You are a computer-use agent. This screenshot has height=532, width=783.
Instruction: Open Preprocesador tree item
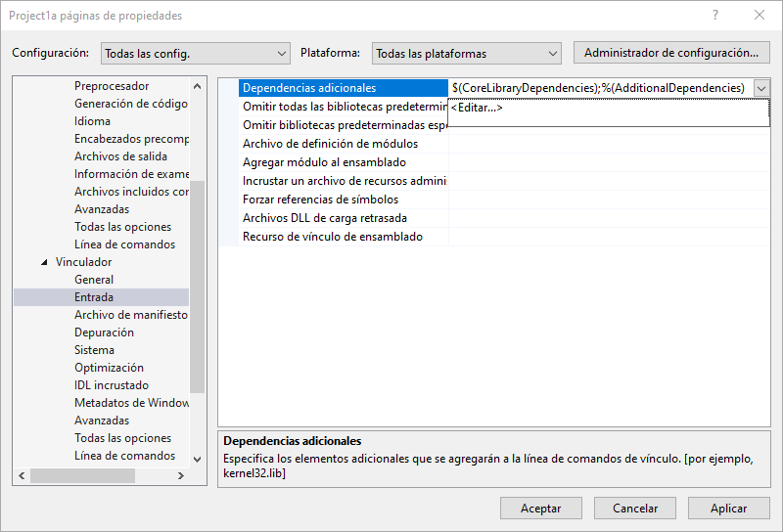(x=112, y=86)
